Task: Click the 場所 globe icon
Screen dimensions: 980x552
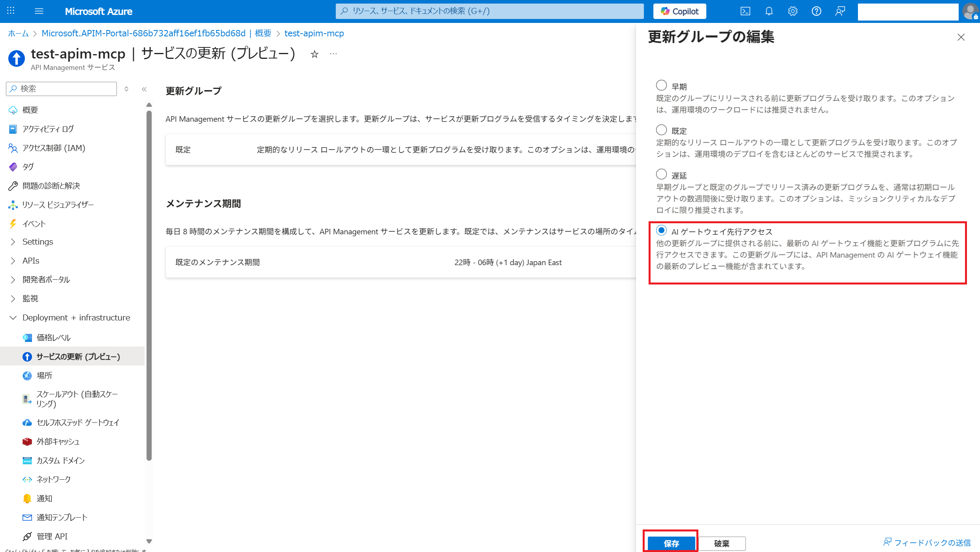Action: point(27,375)
